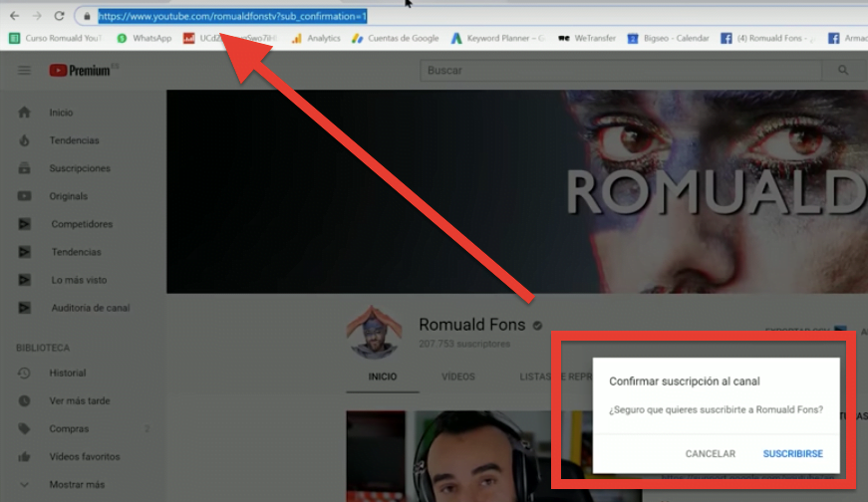Reload the page with refresh icon
Screen dimensions: 868x502
pyautogui.click(x=59, y=16)
